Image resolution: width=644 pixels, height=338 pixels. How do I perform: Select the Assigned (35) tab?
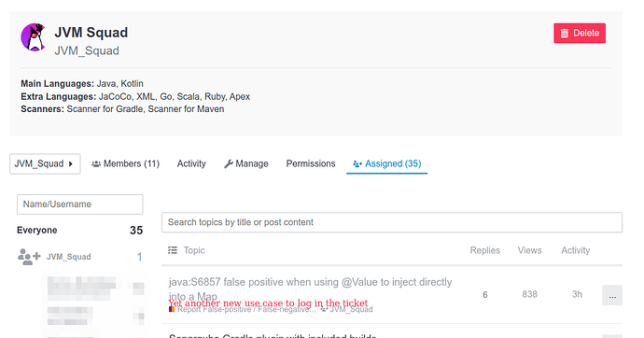click(x=387, y=164)
